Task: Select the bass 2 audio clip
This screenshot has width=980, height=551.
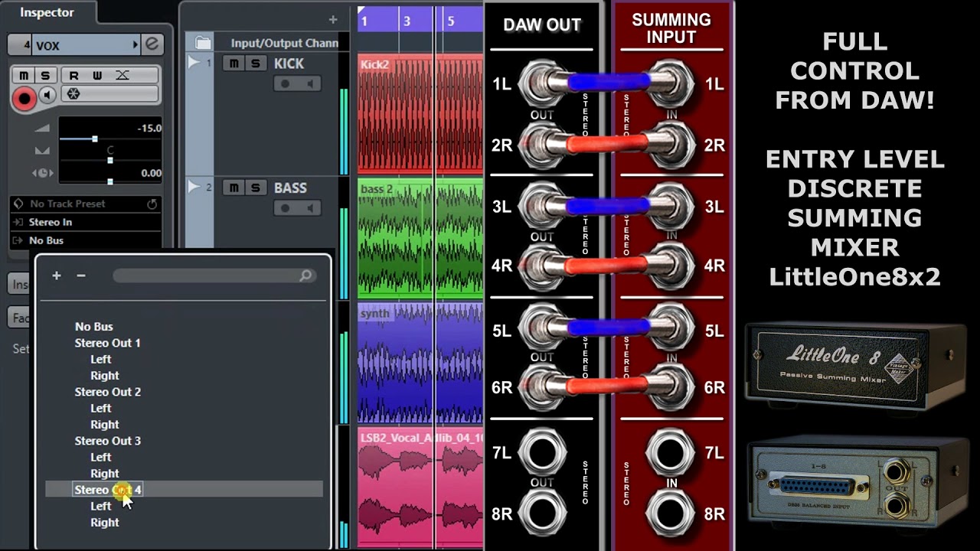Action: [420, 239]
